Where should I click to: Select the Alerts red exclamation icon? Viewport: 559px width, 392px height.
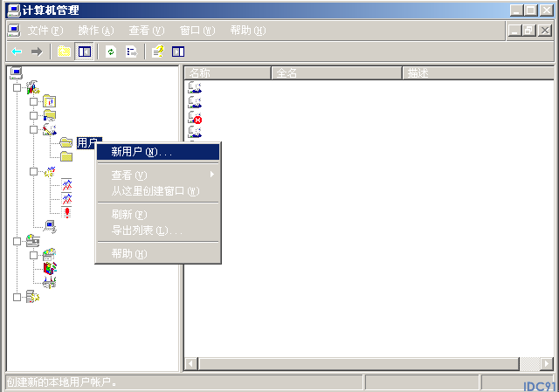(x=66, y=213)
